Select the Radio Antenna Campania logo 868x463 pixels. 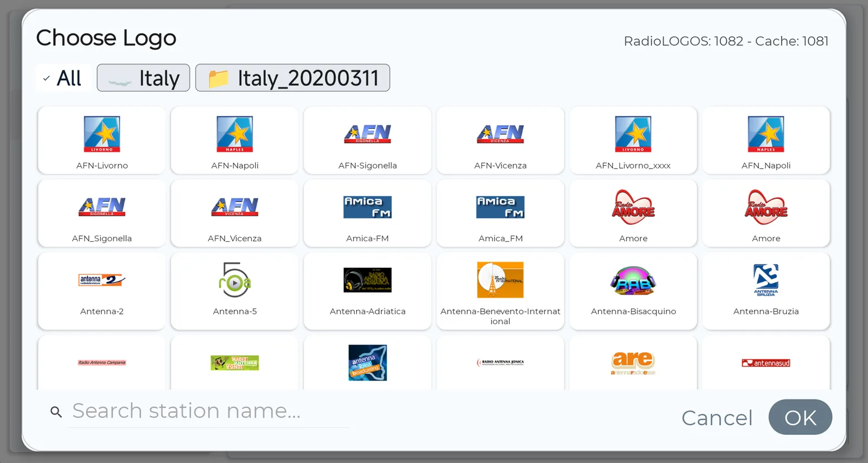coord(101,362)
